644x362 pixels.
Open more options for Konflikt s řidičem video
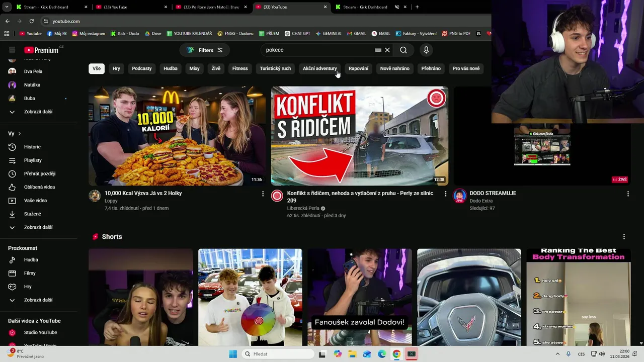click(x=445, y=194)
